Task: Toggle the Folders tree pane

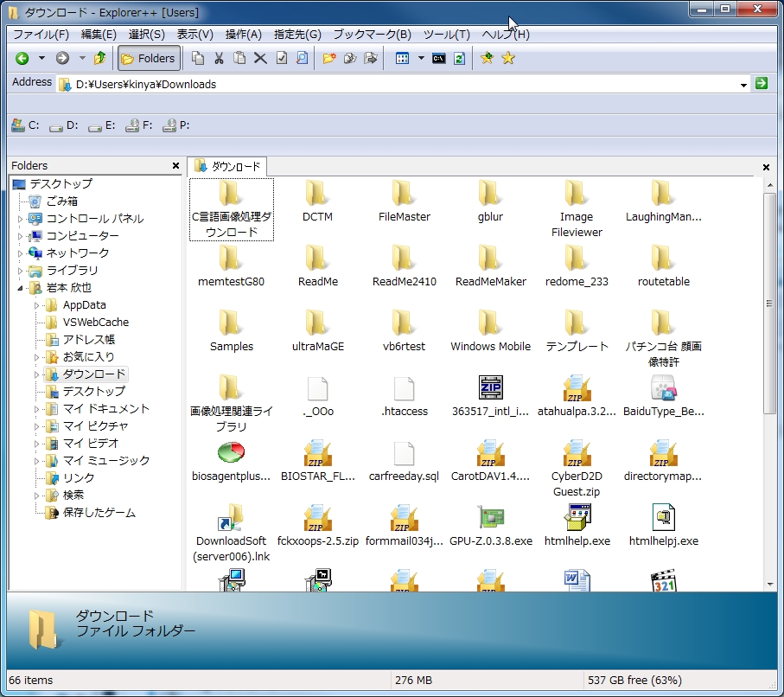Action: coord(146,58)
